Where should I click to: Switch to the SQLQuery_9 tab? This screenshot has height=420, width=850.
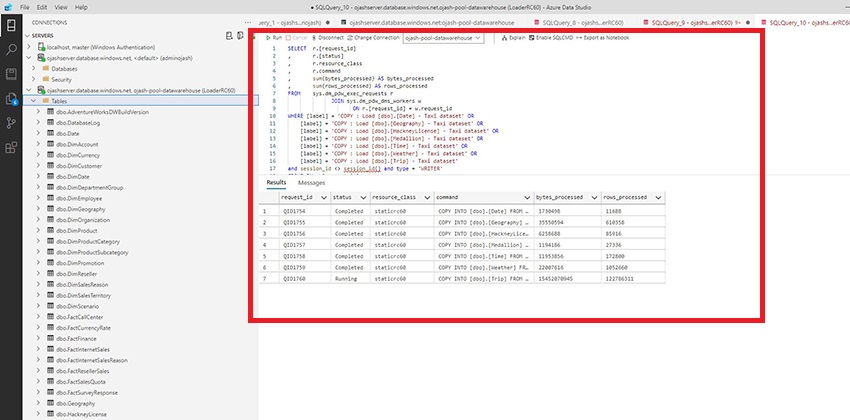pos(697,23)
